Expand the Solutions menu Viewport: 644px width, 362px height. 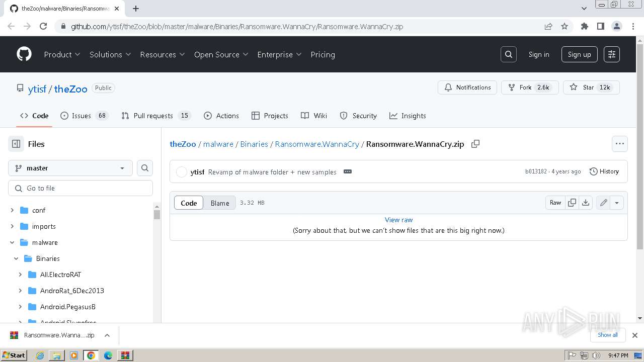tap(110, 54)
